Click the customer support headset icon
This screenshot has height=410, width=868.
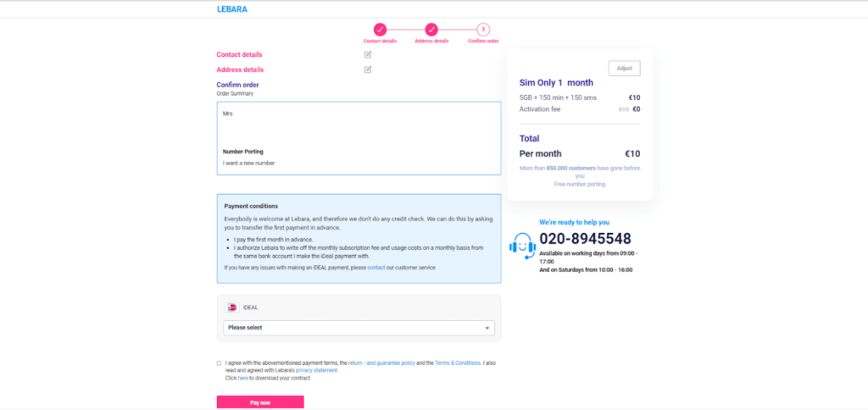point(522,246)
